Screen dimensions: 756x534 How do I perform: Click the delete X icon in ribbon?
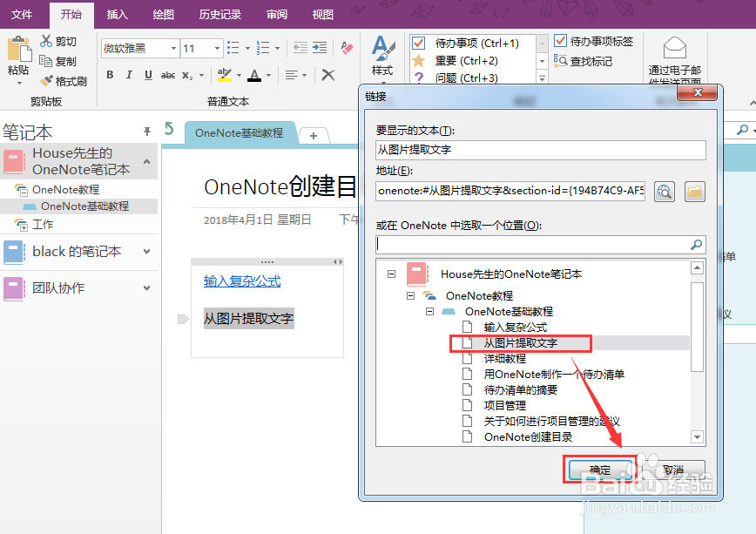click(327, 75)
